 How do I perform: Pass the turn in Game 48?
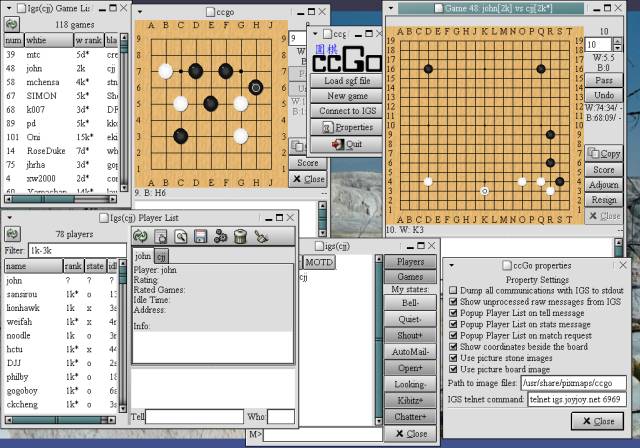coord(604,80)
